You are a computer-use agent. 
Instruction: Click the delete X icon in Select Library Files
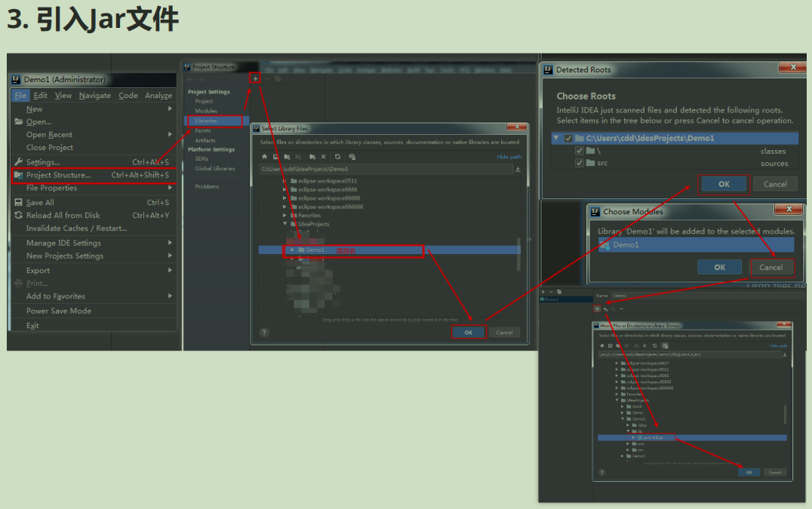[x=324, y=157]
